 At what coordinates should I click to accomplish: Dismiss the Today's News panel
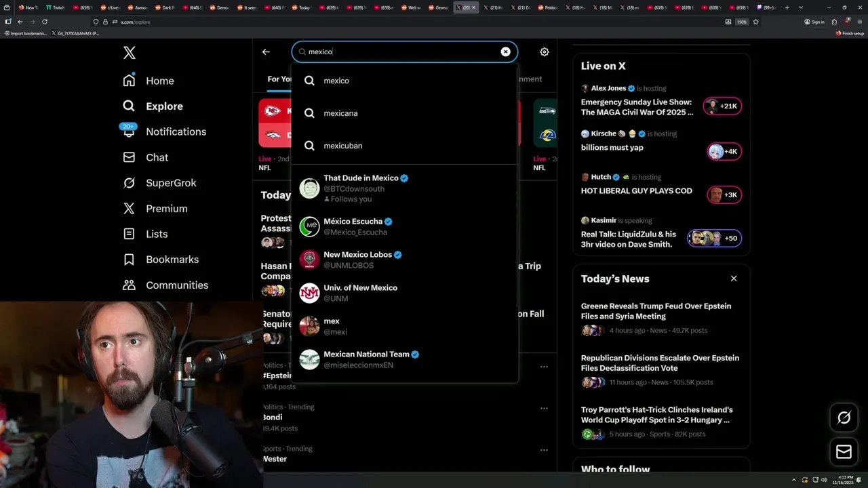[x=734, y=279]
